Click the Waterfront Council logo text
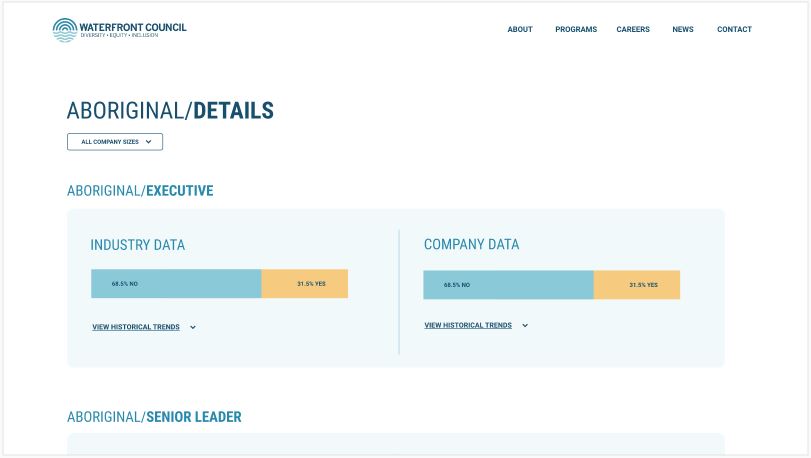This screenshot has width=811, height=458. pos(133,29)
